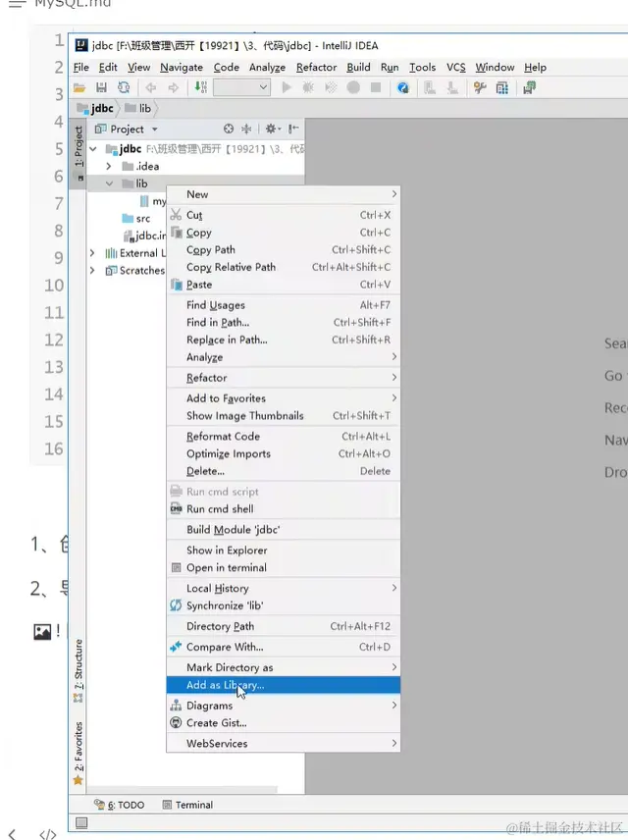The height and width of the screenshot is (840, 628).
Task: Choose Delete... from the context menu
Action: (x=283, y=471)
